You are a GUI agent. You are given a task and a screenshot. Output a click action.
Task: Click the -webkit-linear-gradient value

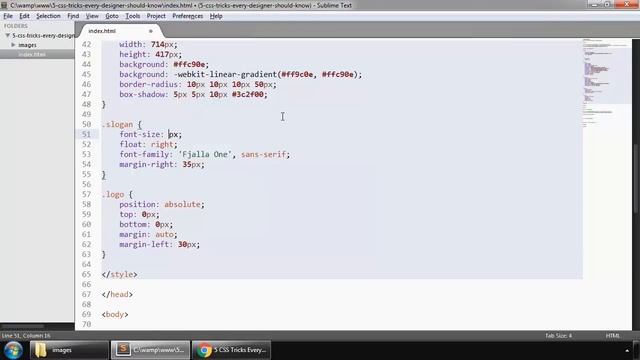[x=267, y=74]
